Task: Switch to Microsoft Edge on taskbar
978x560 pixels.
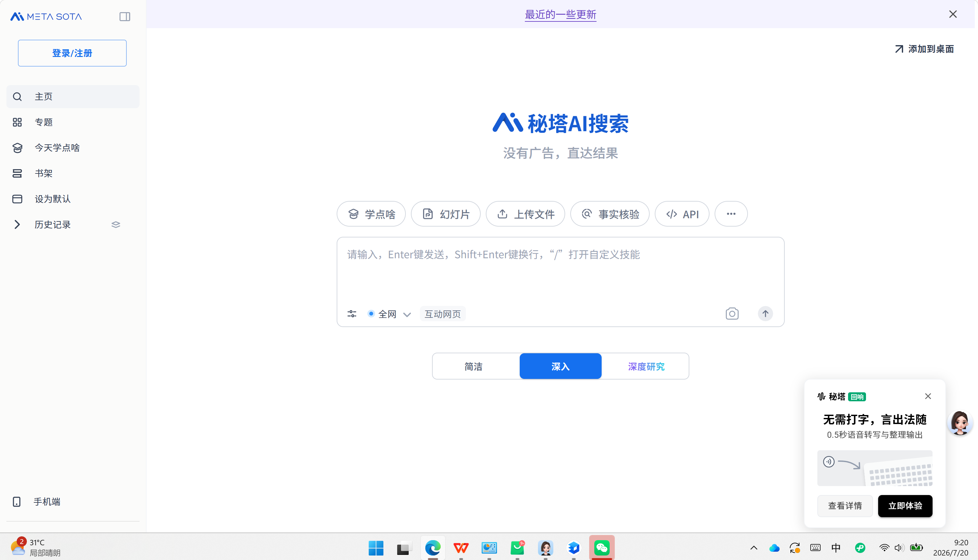Action: pos(433,548)
